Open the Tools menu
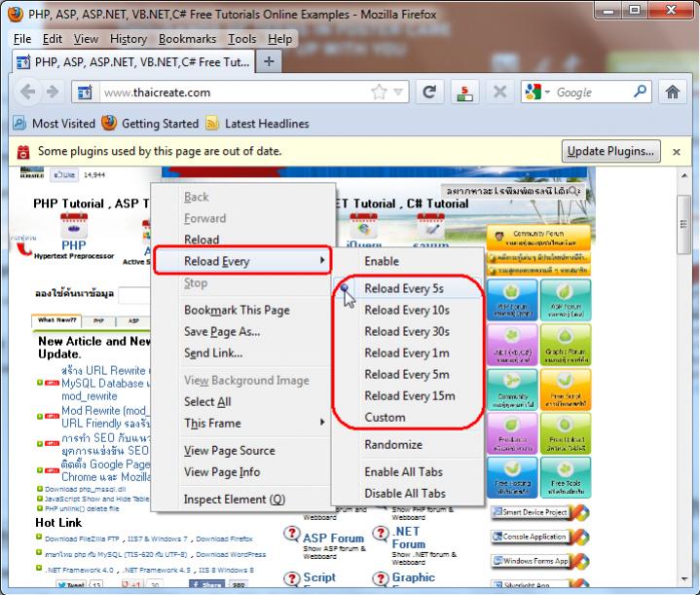The image size is (700, 595). [242, 39]
